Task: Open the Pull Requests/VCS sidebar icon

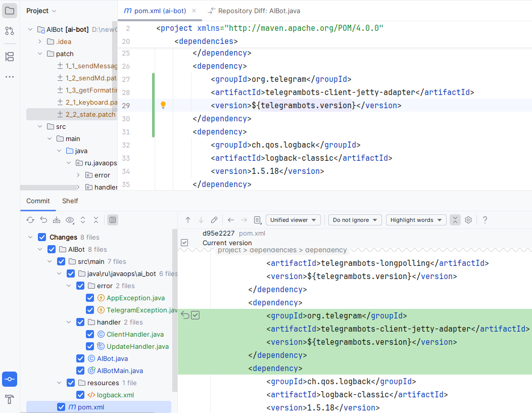Action: click(10, 31)
